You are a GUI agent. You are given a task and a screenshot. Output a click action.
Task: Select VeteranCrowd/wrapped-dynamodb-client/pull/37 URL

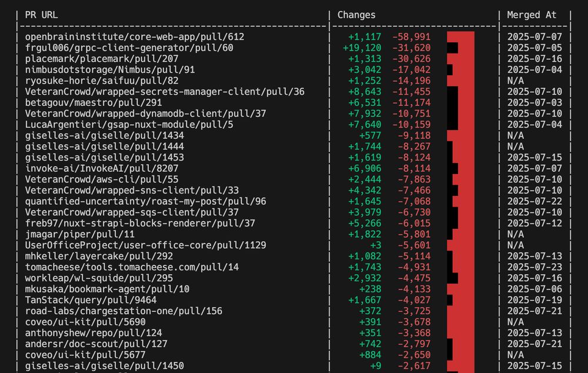coord(145,114)
